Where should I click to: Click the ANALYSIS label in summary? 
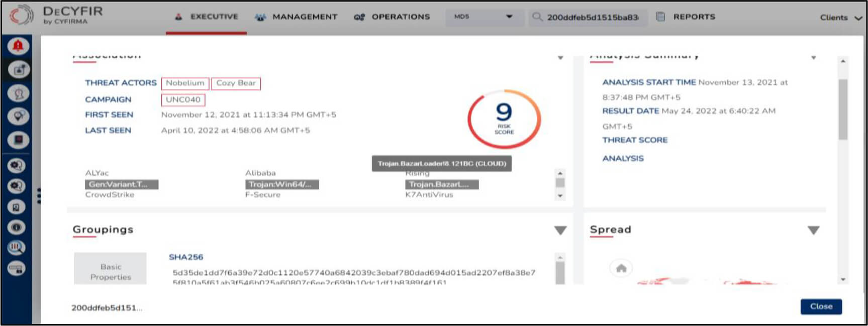[623, 158]
